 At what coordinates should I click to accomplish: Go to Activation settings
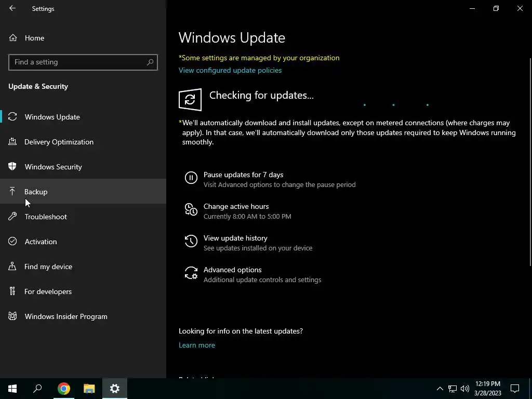point(83,242)
